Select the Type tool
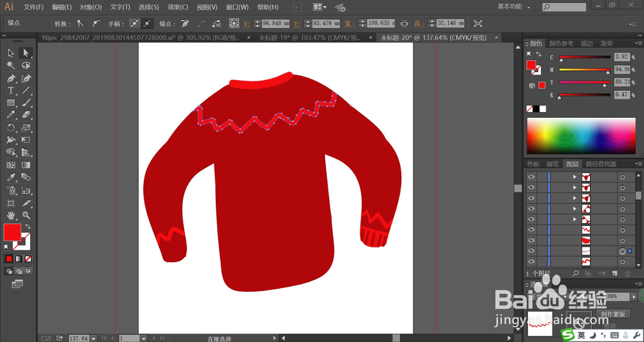Viewport: 644px width, 342px height. 11,90
